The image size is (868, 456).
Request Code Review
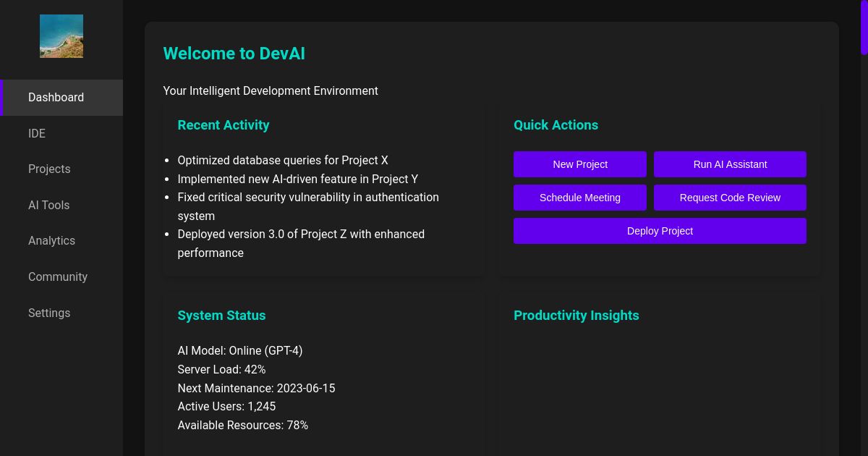coord(730,198)
